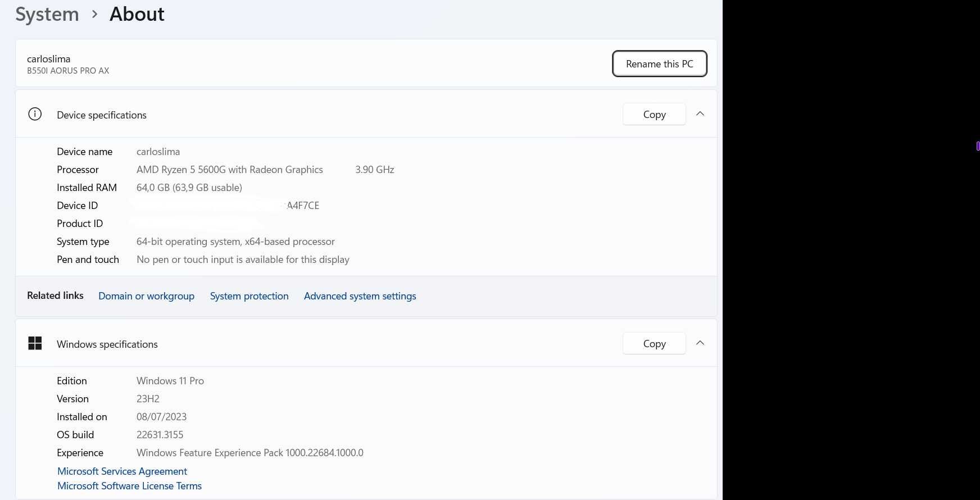The height and width of the screenshot is (500, 980).
Task: Click the Edition label
Action: (72, 381)
